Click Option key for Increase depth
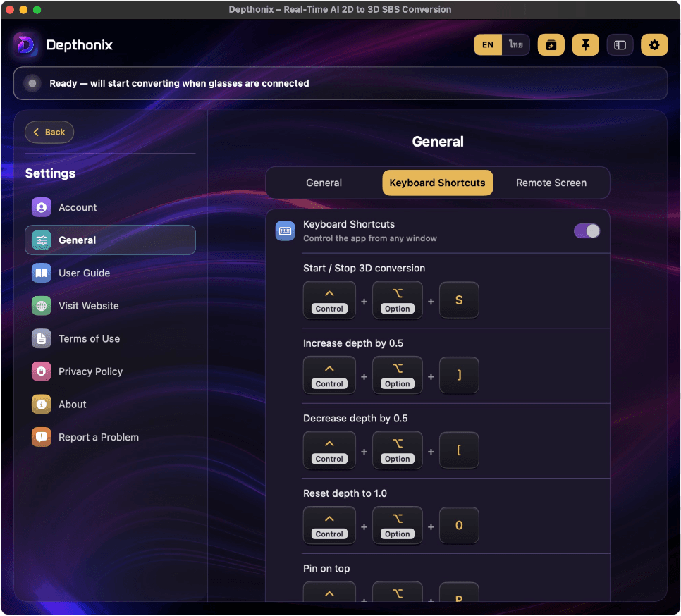This screenshot has height=616, width=681. pos(398,376)
